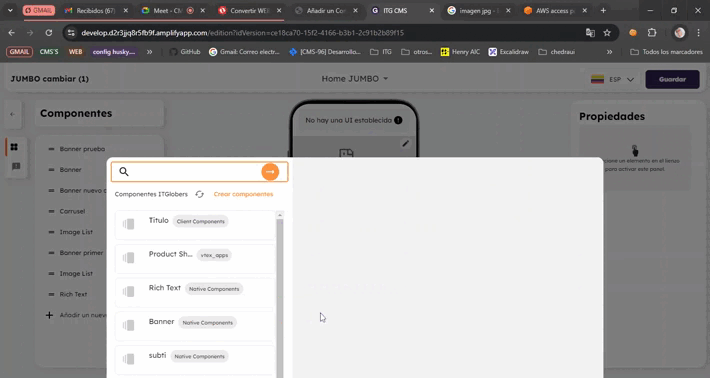Select Banner Native Components row
The height and width of the screenshot is (378, 710).
pos(195,326)
